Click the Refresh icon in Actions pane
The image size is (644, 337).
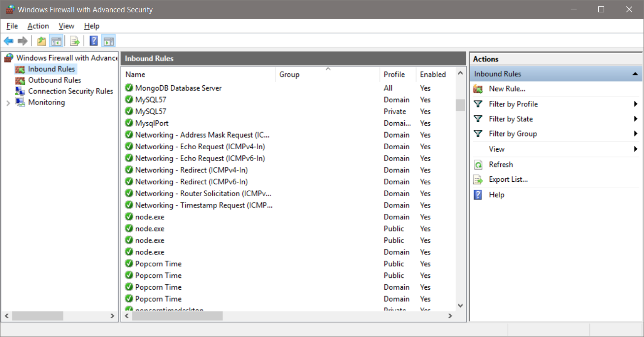click(x=478, y=165)
